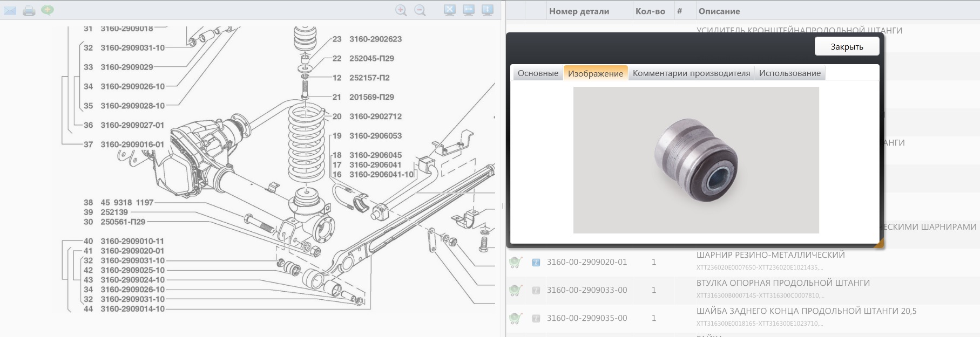Click the green add-comment bubble icon

(x=48, y=10)
